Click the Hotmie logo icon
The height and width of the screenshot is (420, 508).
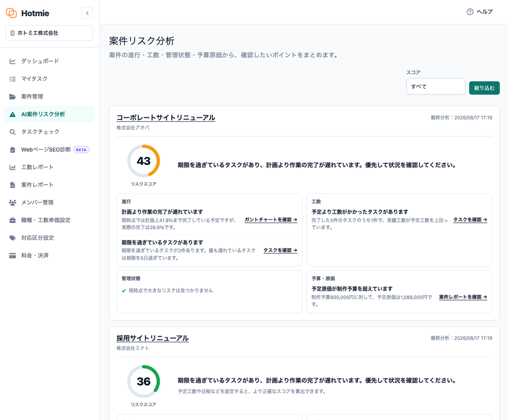(11, 13)
